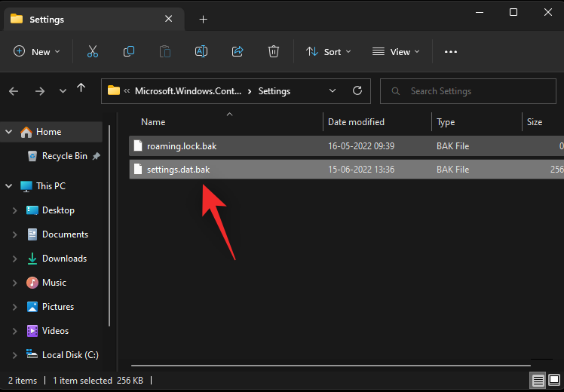Screen dimensions: 564x392
Task: Navigate back to previous folder
Action: [14, 90]
